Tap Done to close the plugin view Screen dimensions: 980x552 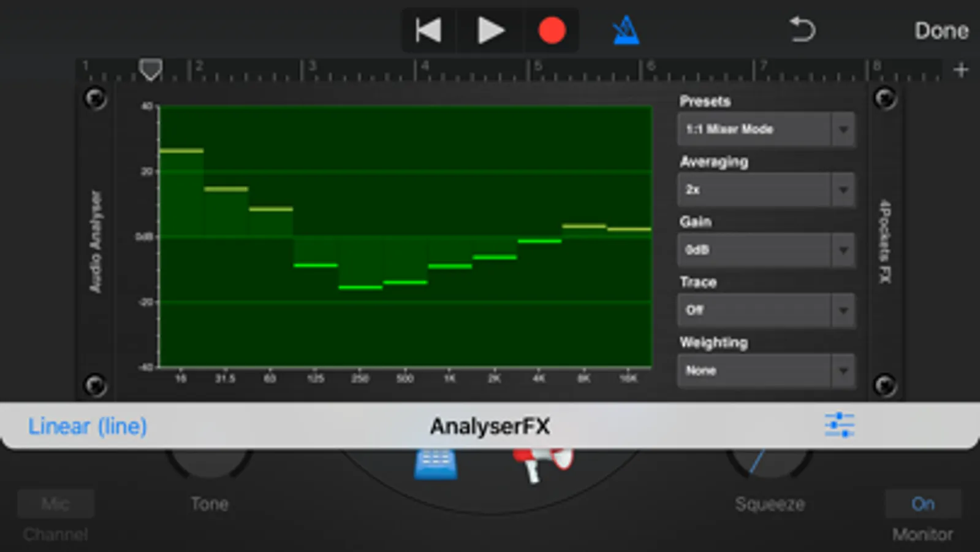(x=941, y=31)
